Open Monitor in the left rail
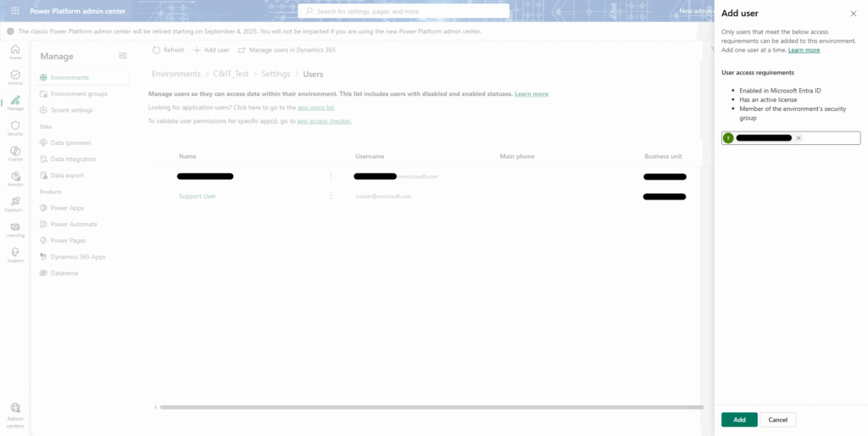 15,178
